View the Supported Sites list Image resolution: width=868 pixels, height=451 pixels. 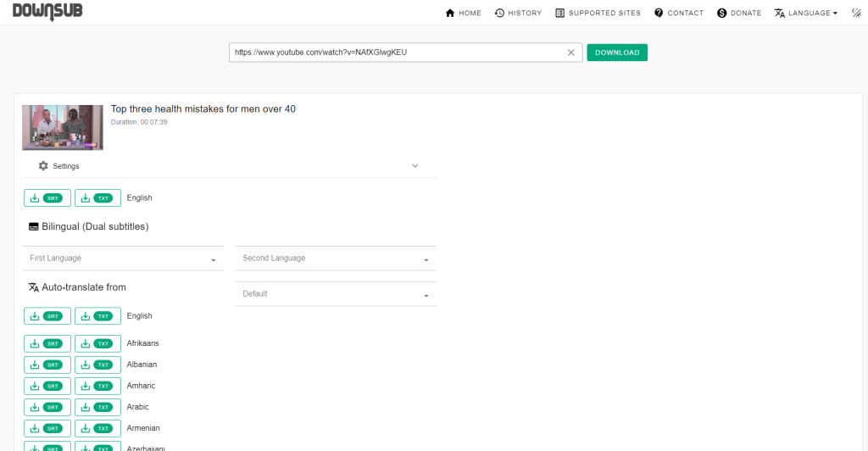tap(598, 13)
